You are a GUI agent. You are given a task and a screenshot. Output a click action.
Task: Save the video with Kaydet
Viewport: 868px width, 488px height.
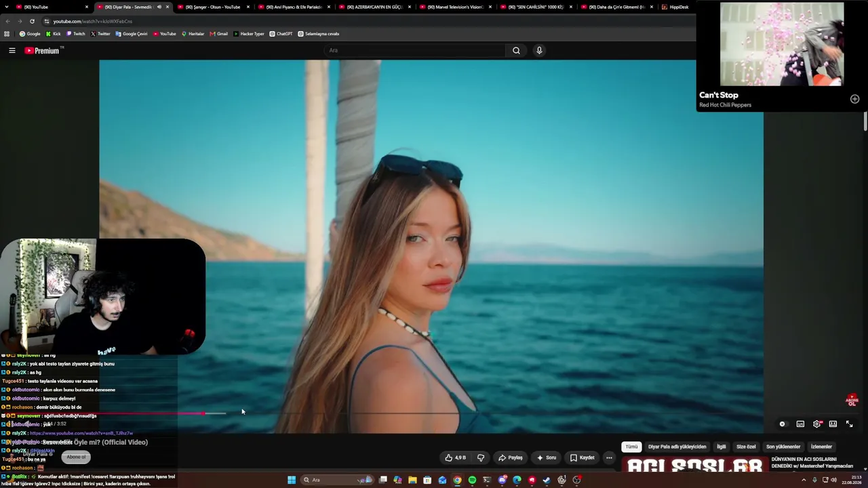582,457
